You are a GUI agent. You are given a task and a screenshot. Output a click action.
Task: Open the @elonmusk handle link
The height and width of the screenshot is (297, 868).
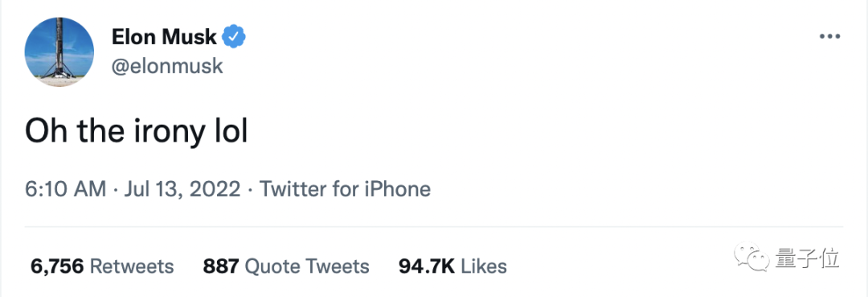pyautogui.click(x=167, y=67)
